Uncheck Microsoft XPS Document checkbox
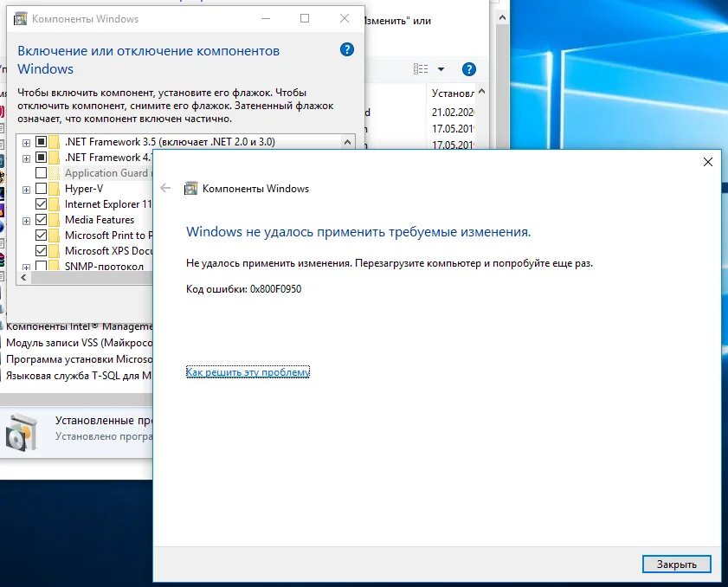Viewport: 728px width, 587px height. click(x=42, y=251)
